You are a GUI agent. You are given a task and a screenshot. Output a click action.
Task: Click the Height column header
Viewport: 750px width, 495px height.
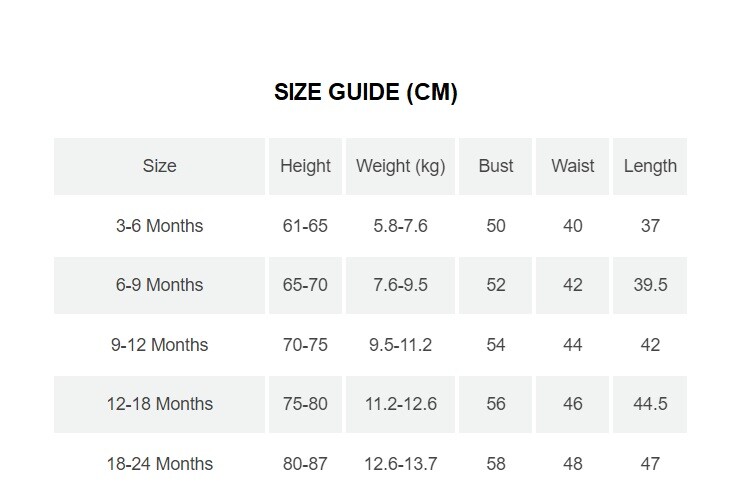[x=305, y=166]
